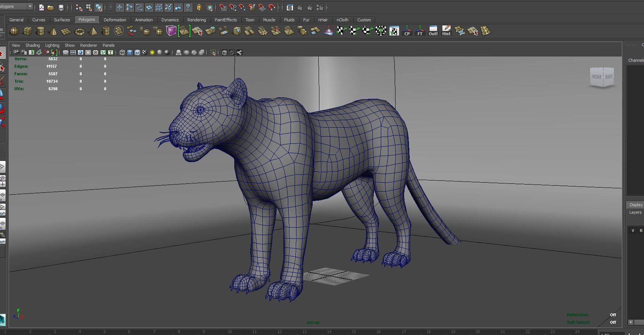The width and height of the screenshot is (644, 335).
Task: Expand the render icons group arrow
Action: 327,7
